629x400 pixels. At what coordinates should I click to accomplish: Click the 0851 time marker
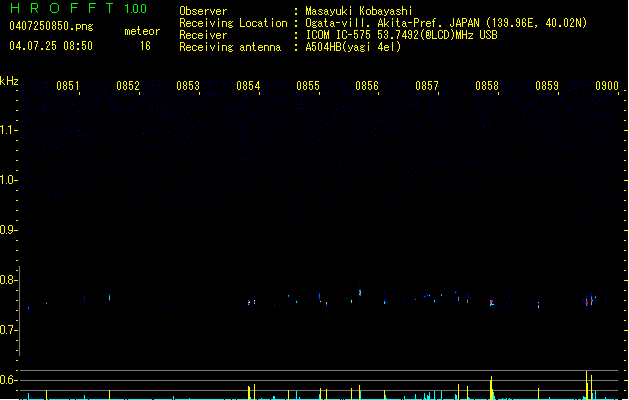68,86
